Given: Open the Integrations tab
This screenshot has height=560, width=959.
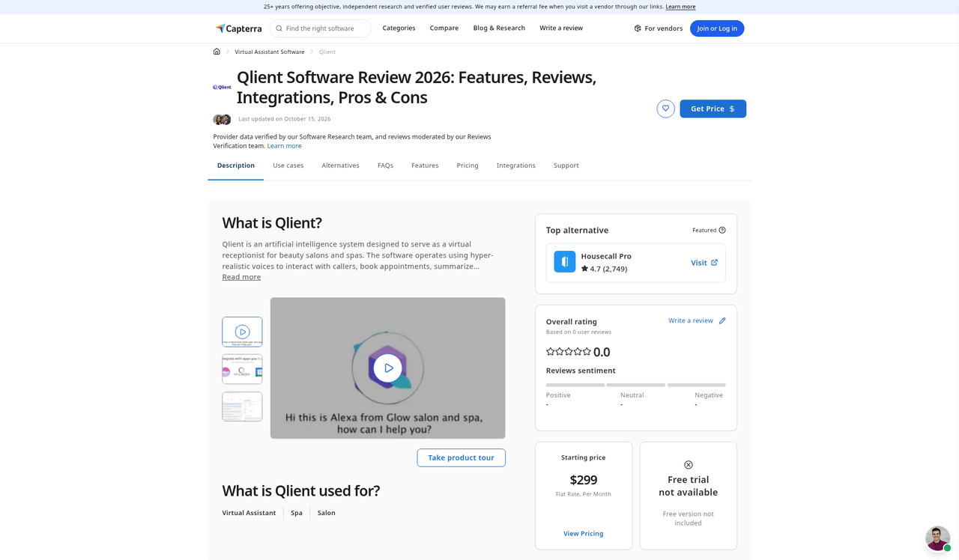Looking at the screenshot, I should [x=516, y=165].
